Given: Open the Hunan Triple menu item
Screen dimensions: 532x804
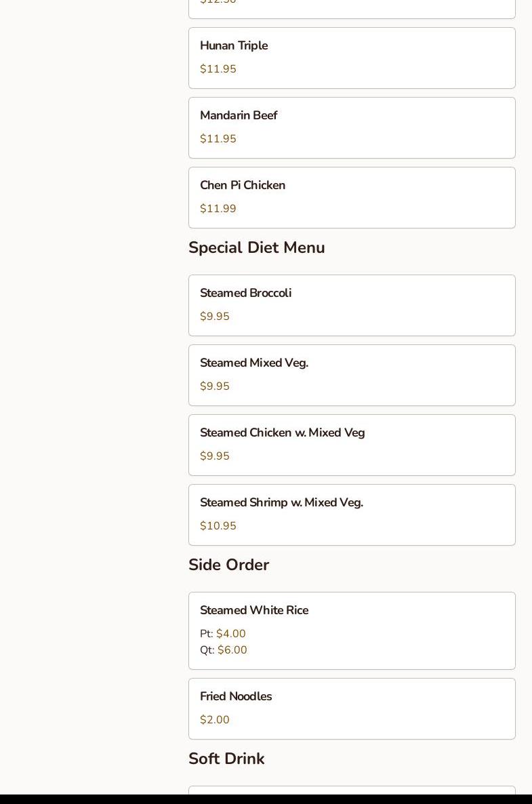Looking at the screenshot, I should click(x=234, y=46).
